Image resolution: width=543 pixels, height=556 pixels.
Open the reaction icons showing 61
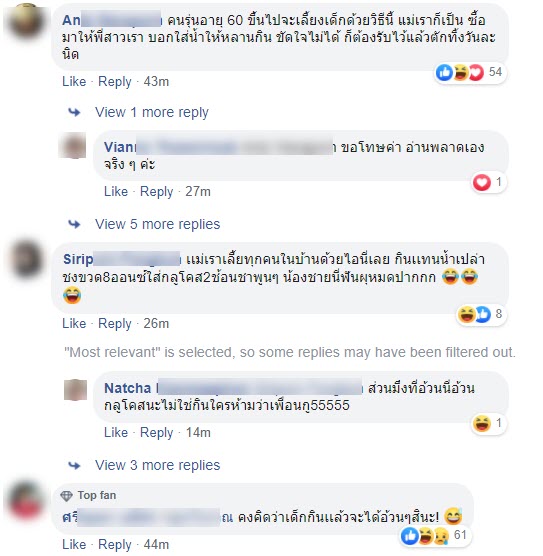435,535
